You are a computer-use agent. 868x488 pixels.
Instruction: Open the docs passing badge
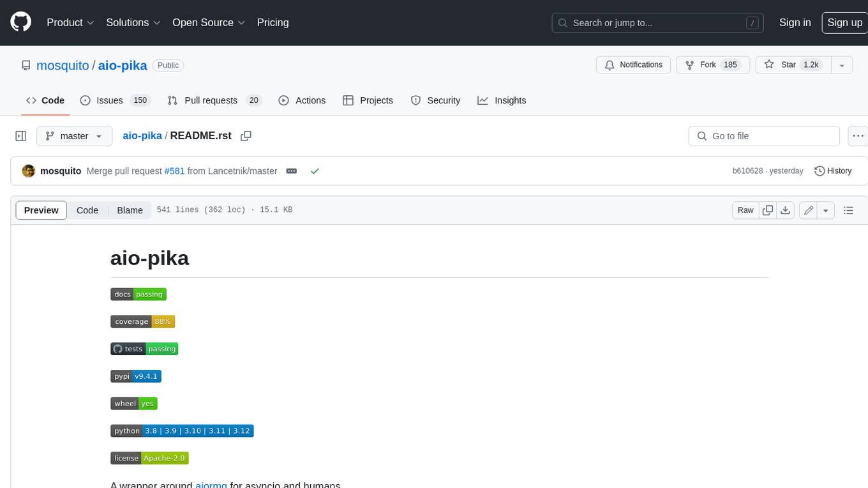point(138,294)
